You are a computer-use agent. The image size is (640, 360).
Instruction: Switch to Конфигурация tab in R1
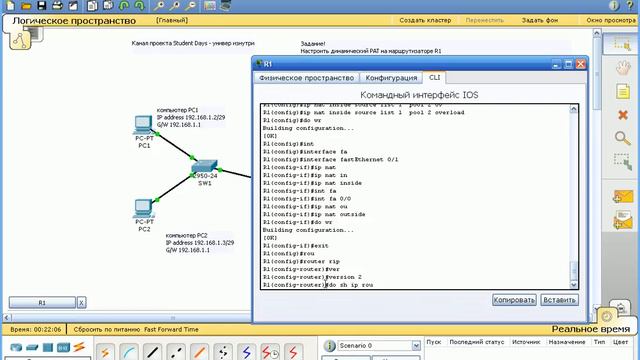(x=391, y=78)
